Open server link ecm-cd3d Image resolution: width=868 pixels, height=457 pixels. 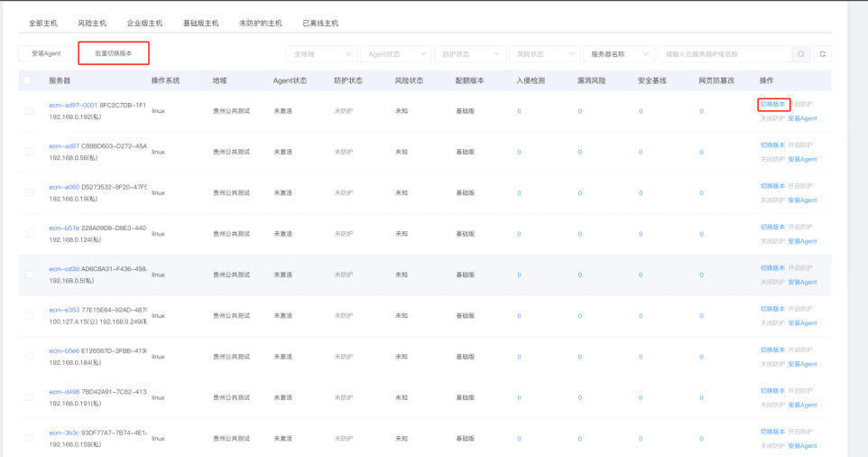tap(64, 269)
